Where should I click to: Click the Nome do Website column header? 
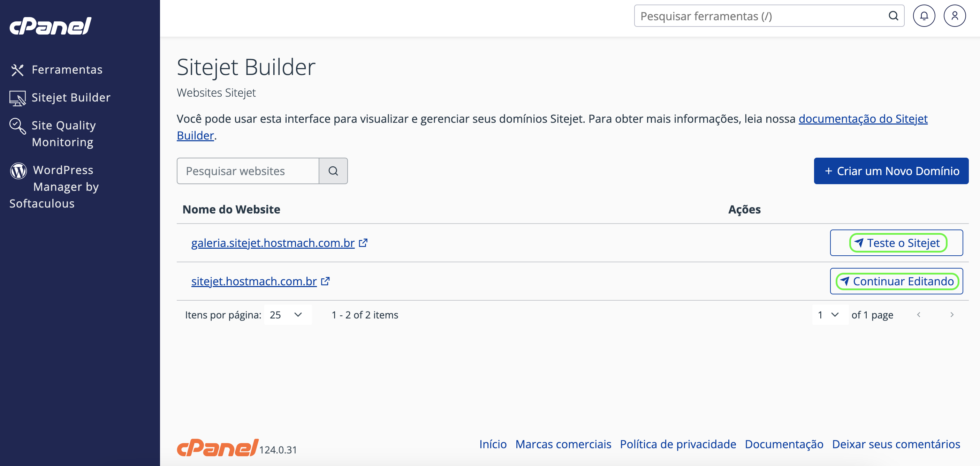(x=231, y=209)
